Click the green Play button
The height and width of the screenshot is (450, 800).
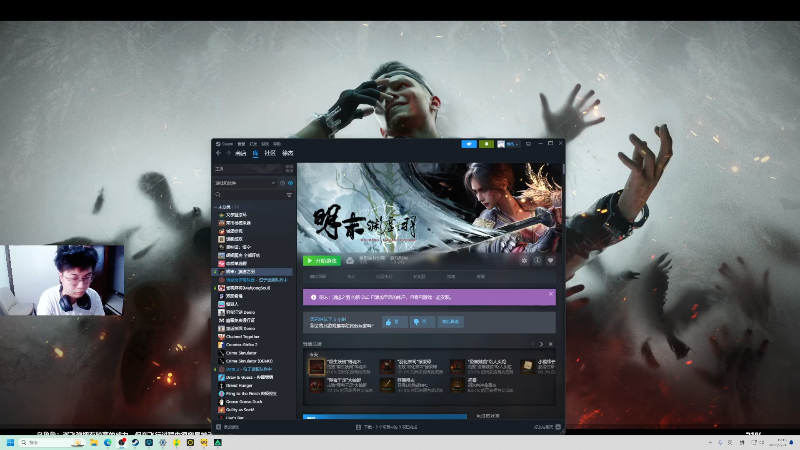pos(322,261)
